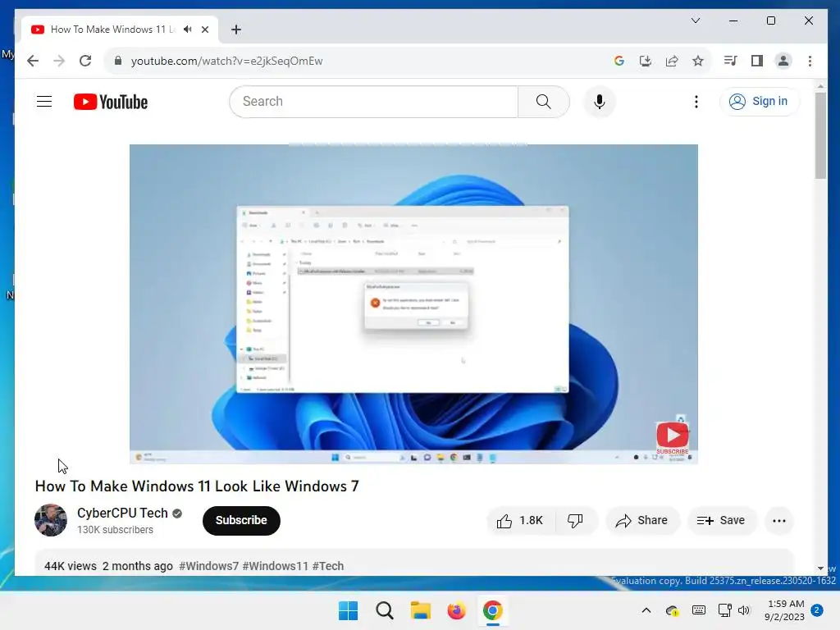Click the scrollbar down arrow
Screen dimensions: 840x630
(x=820, y=568)
